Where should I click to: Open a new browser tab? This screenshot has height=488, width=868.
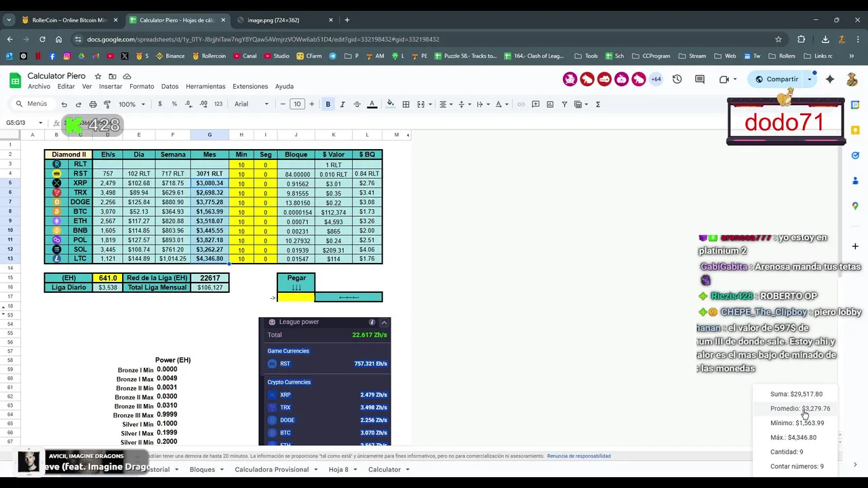347,20
